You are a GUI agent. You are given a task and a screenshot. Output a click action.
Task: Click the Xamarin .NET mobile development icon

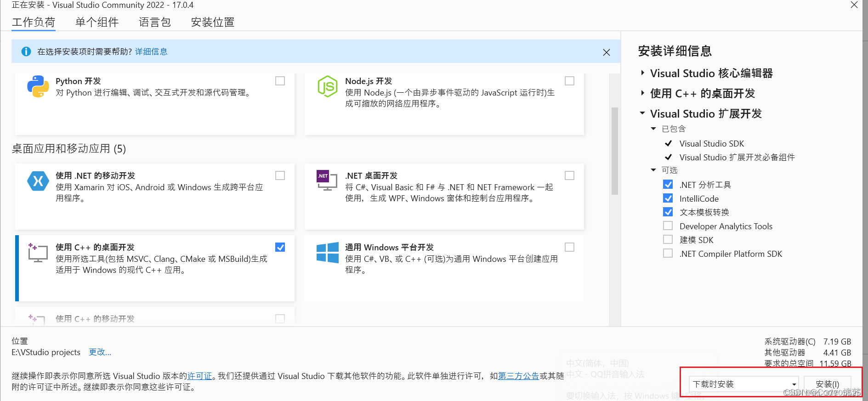38,181
